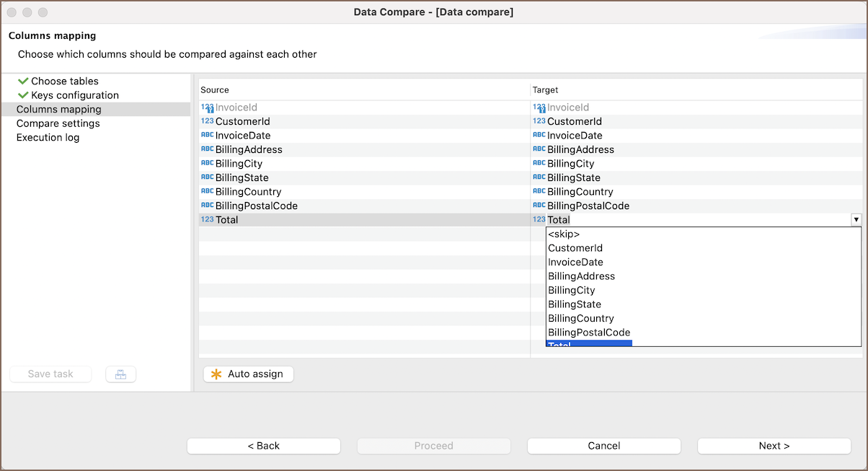
Task: Select source column text BillingCity
Action: [239, 164]
